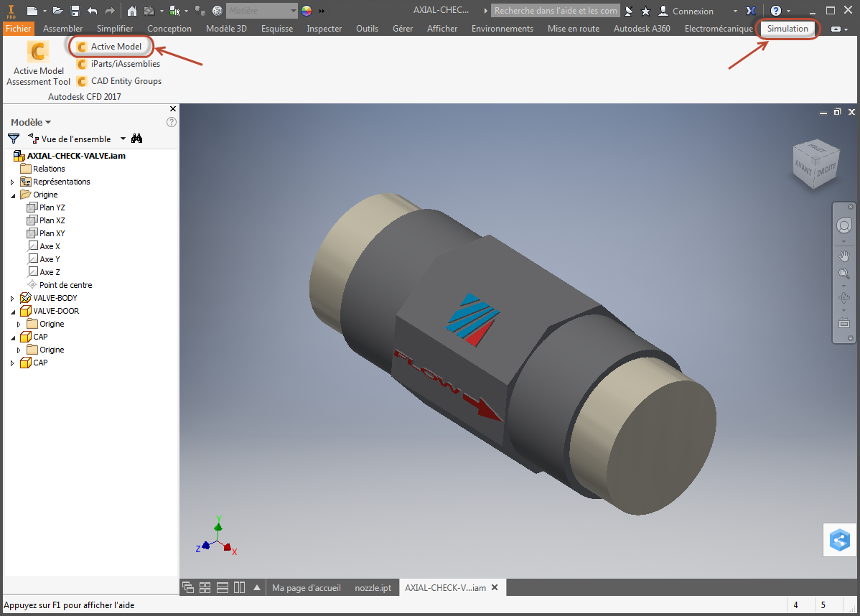The image size is (860, 616).
Task: Open the Electromécanique ribbon tab
Action: (719, 29)
